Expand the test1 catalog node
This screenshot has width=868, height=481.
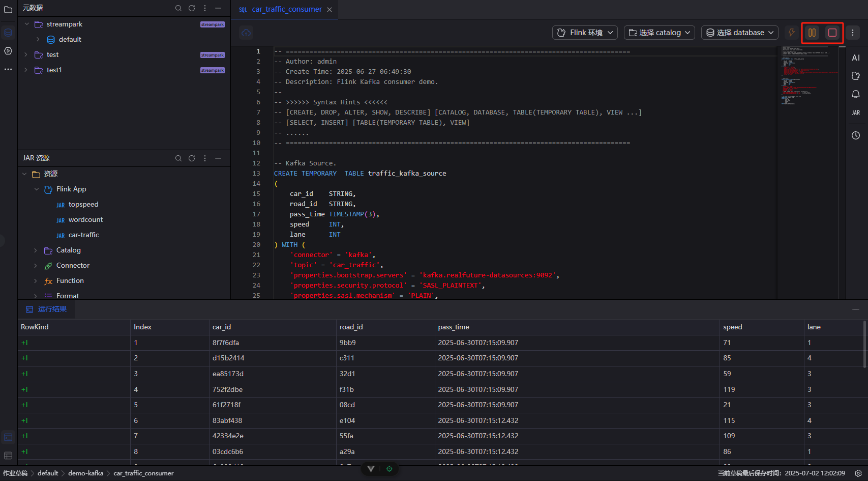[x=26, y=70]
